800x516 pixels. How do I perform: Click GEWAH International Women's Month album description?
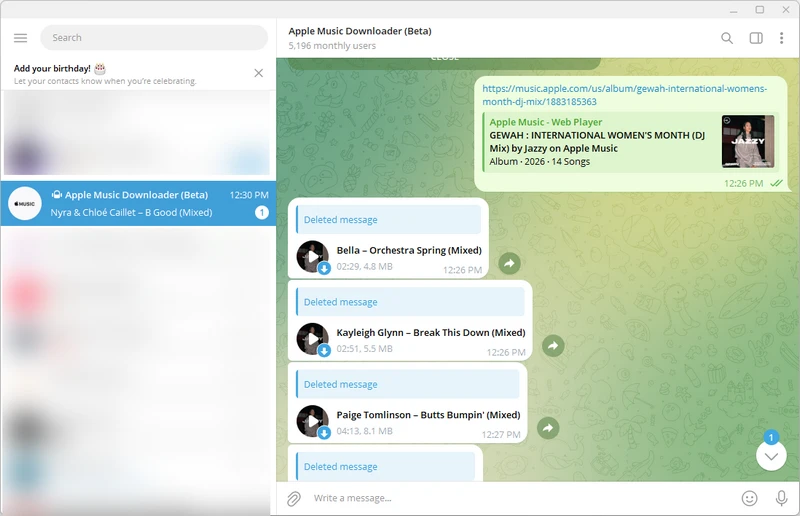pyautogui.click(x=597, y=142)
